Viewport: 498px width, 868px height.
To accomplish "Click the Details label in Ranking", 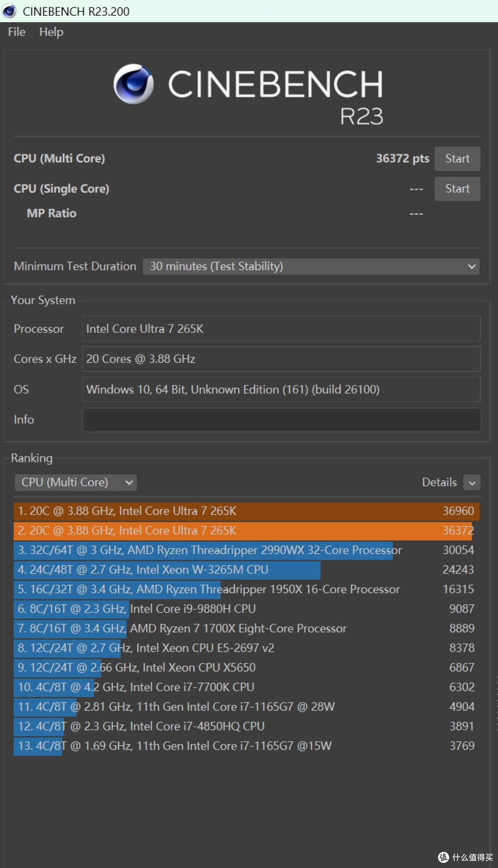I will pyautogui.click(x=439, y=482).
